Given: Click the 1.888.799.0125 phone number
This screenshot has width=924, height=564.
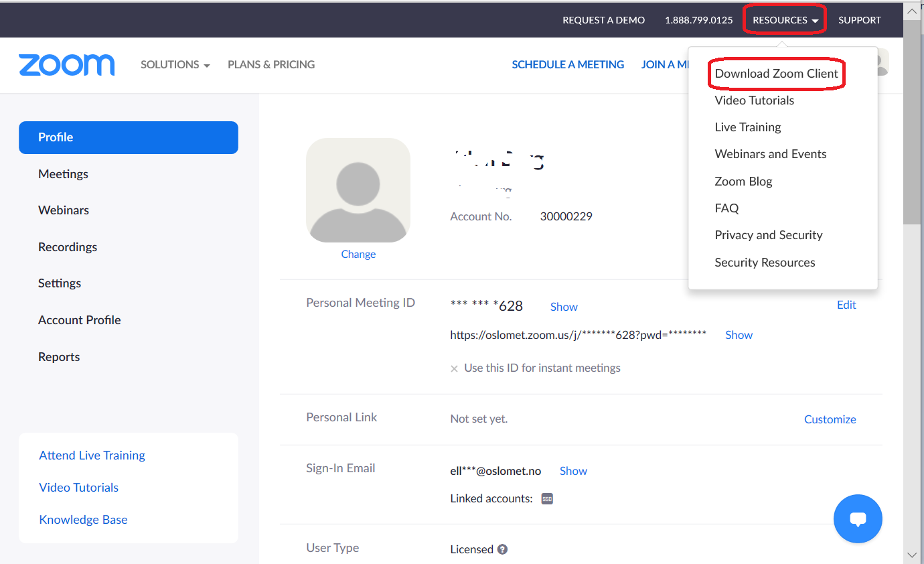Looking at the screenshot, I should click(x=698, y=20).
